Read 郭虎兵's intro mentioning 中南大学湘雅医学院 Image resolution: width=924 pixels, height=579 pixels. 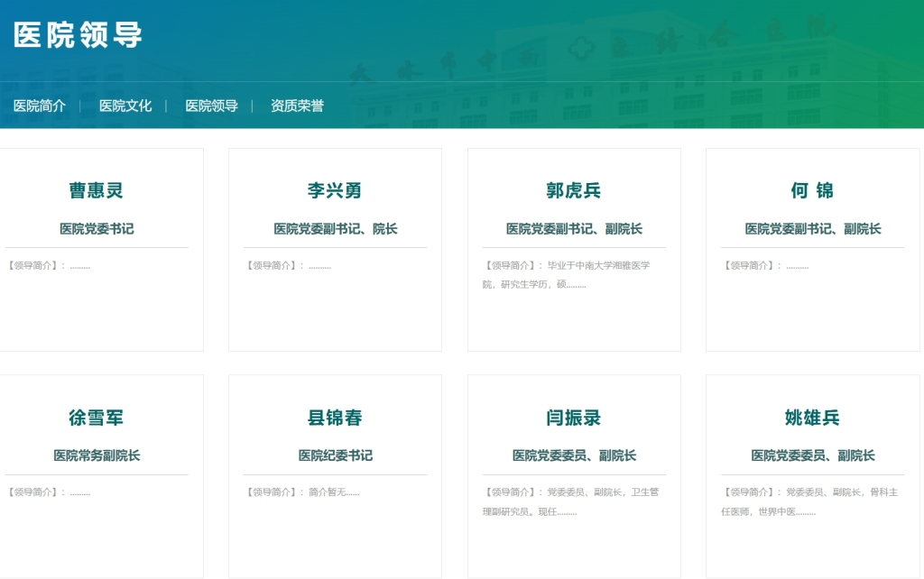point(567,275)
